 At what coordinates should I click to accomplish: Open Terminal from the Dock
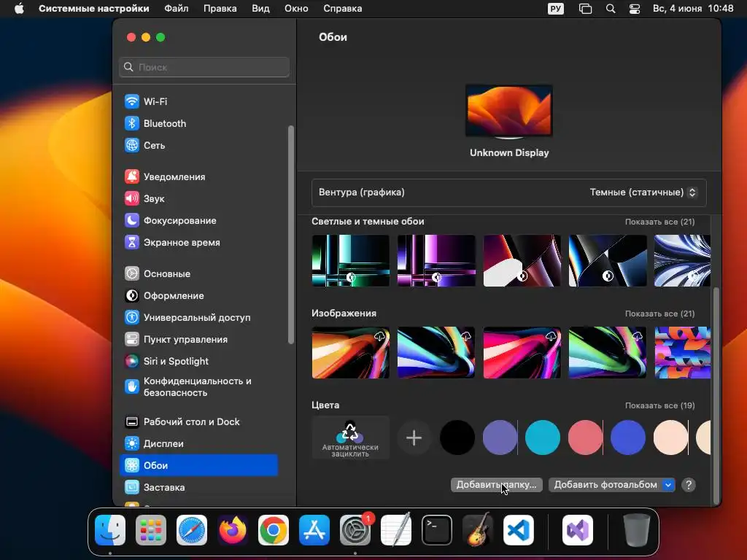point(437,530)
